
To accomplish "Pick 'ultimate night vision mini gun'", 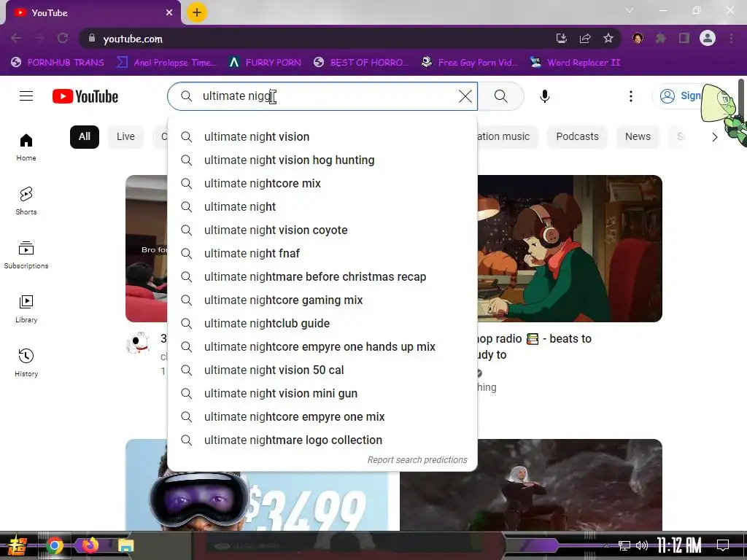I will tap(322, 393).
